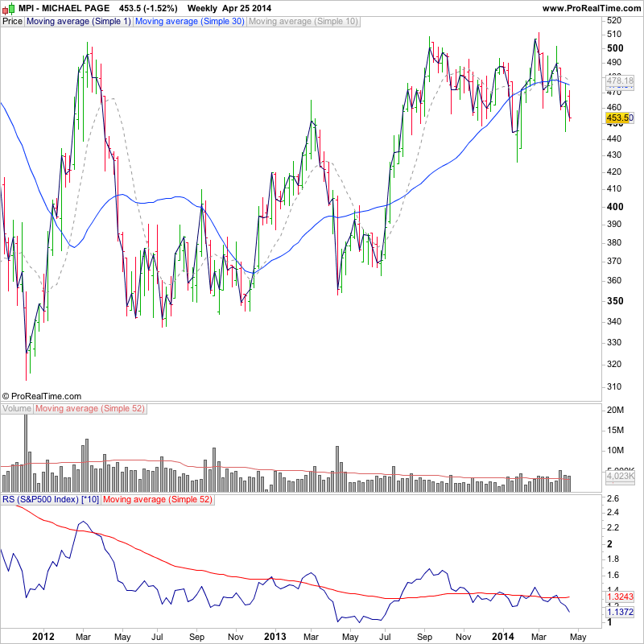The image size is (644, 644).
Task: Click the blue 1.1372 RS value tag
Action: pyautogui.click(x=620, y=612)
